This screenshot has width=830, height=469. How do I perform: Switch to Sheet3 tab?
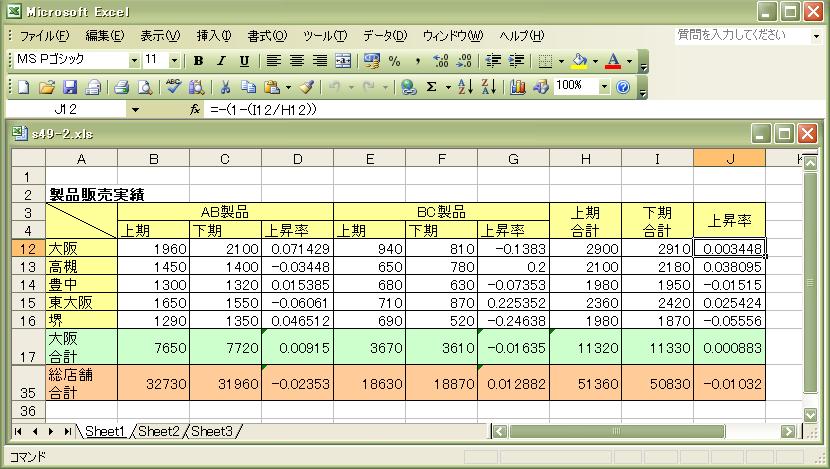pos(212,431)
